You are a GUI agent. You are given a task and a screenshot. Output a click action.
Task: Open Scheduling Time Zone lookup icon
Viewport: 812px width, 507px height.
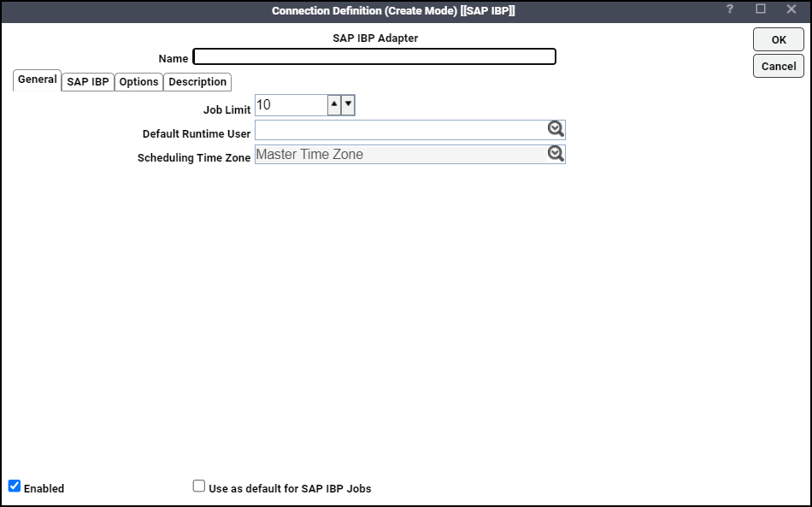coord(556,153)
